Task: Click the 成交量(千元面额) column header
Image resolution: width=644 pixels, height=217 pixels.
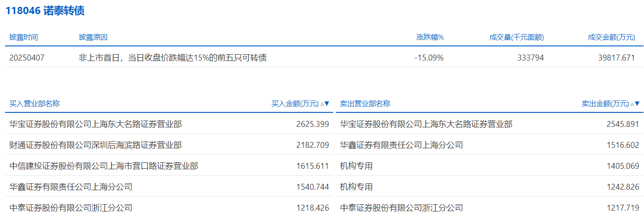Action: [516, 37]
